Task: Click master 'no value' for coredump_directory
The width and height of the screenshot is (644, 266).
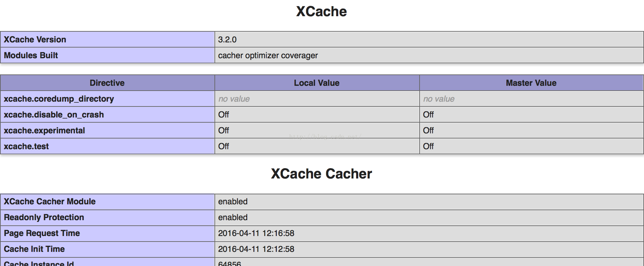Action: pyautogui.click(x=439, y=99)
